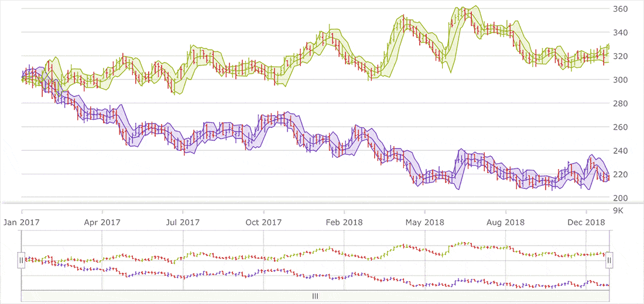Click the Apr 2017 axis label

(102, 222)
